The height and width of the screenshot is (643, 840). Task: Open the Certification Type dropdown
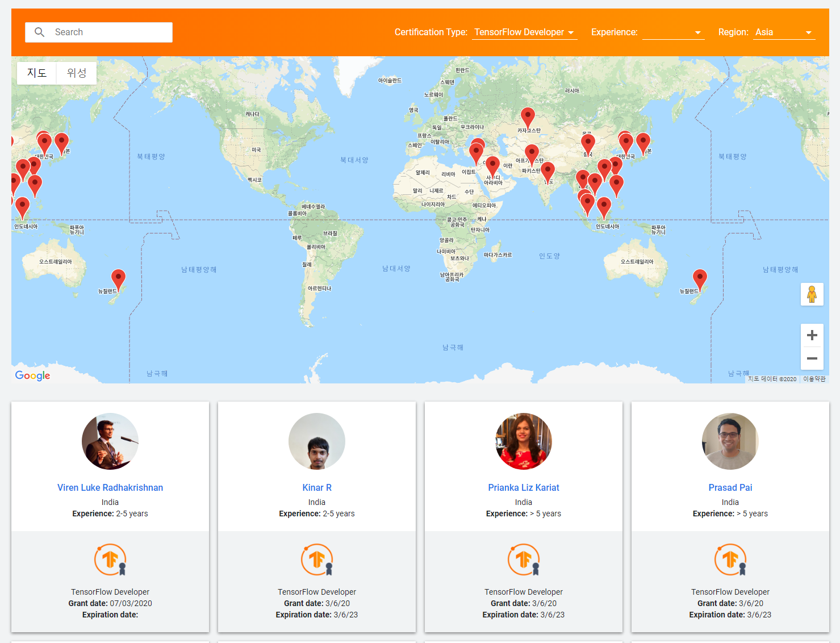(x=524, y=32)
